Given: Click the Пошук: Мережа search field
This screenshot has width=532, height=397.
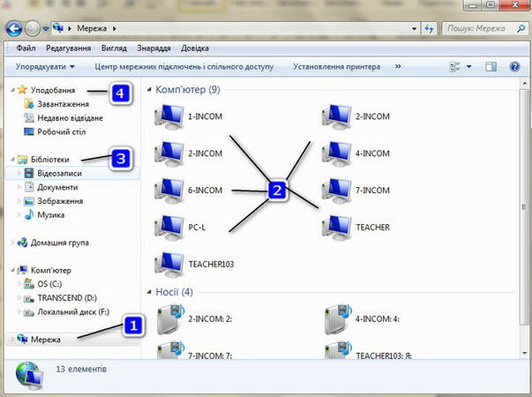Looking at the screenshot, I should (480, 29).
